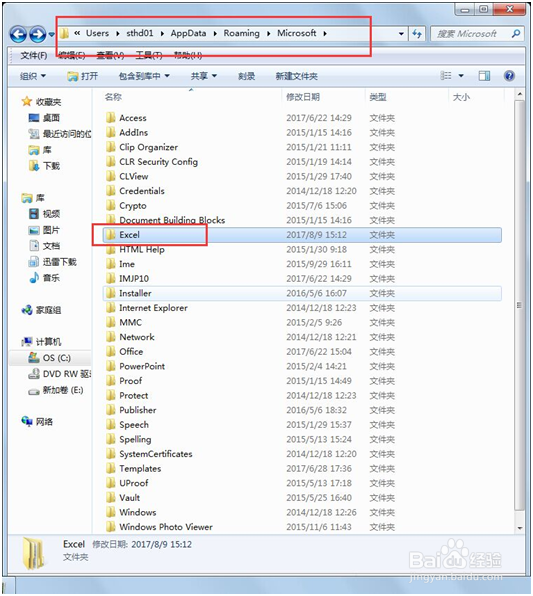Screen dimensions: 533x596
Task: Expand the arrow after Microsoft breadcrumb
Action: 325,33
